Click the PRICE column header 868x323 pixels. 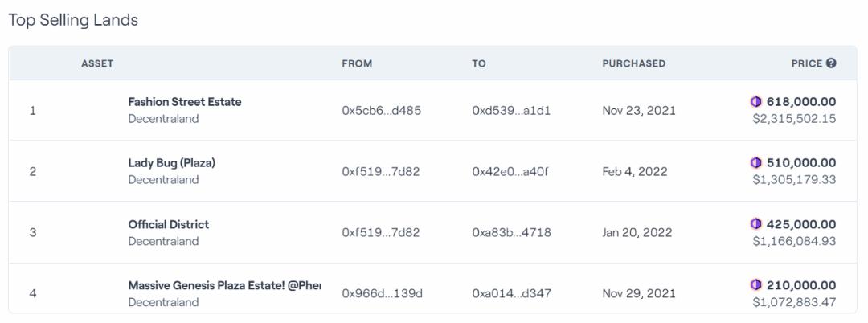click(807, 63)
